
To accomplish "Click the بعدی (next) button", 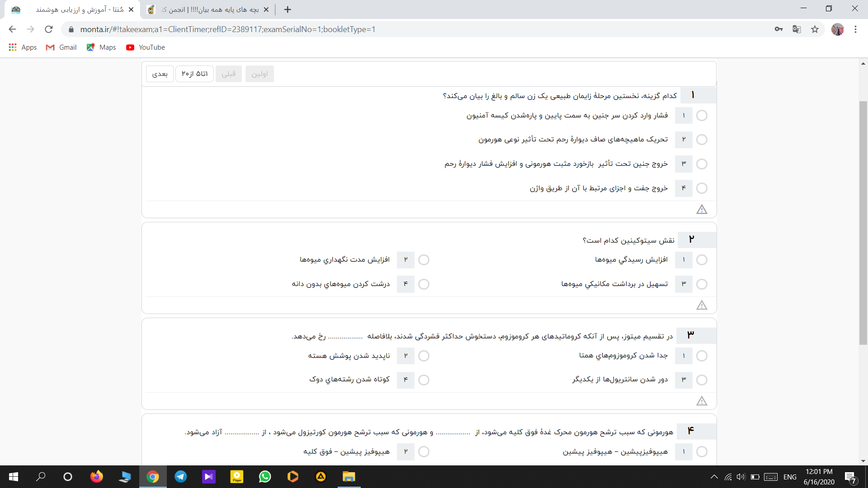I will 160,74.
